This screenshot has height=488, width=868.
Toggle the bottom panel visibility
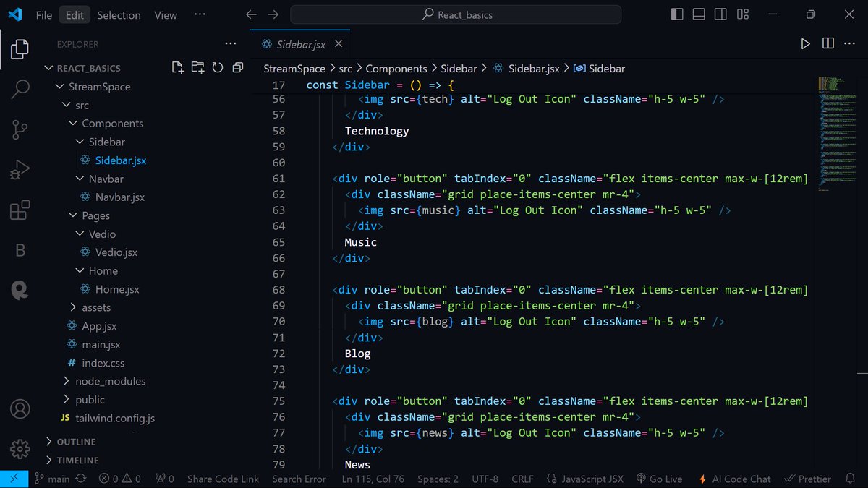click(x=699, y=14)
